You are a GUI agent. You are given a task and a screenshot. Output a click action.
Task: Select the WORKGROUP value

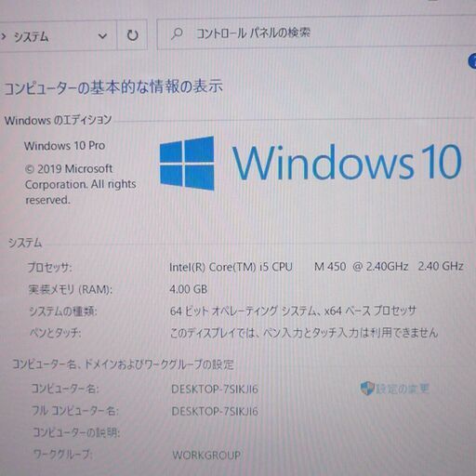click(206, 456)
